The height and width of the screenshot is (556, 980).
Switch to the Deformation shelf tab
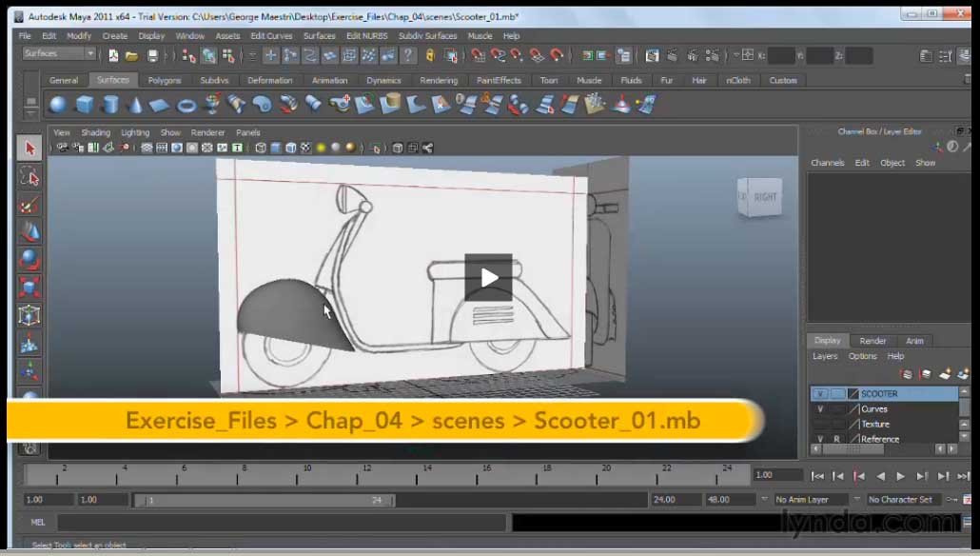[x=270, y=81]
